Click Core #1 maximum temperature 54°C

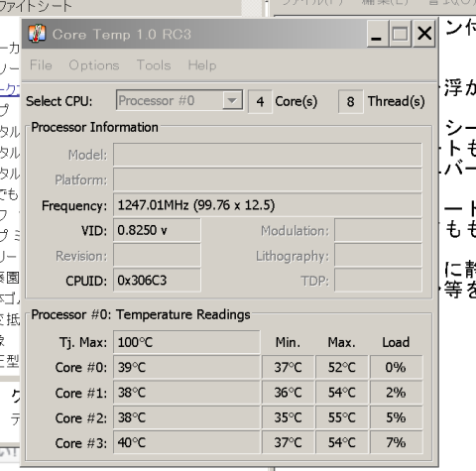coord(342,393)
